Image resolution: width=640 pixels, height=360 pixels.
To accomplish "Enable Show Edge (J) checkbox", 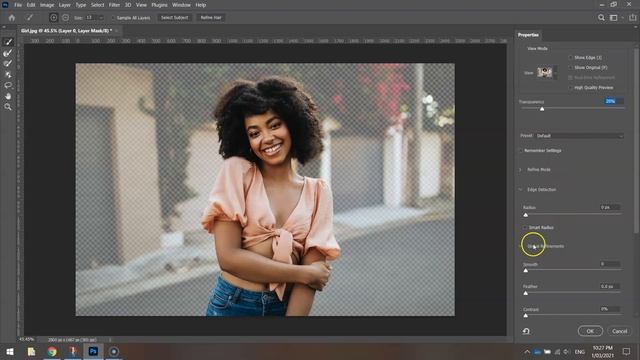I will pos(570,58).
